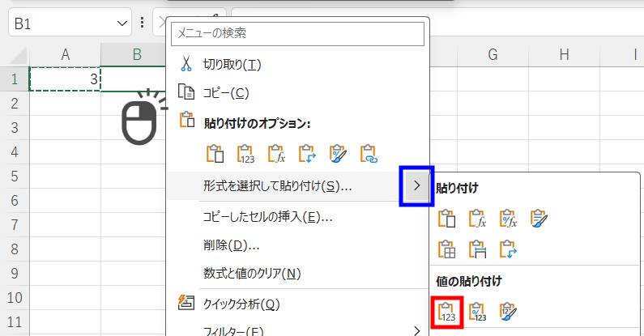Select column G header
Screen dimensions: 644x336
click(x=493, y=54)
